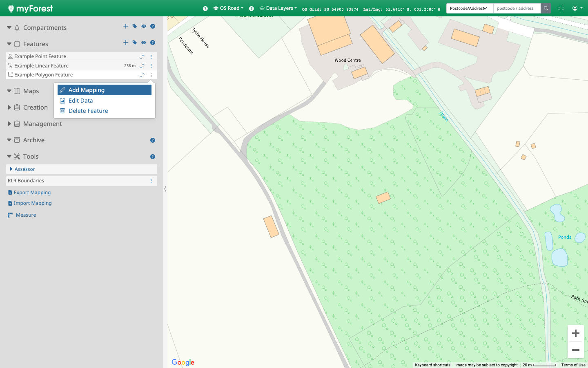Click the Tools help question icon
588x368 pixels.
(x=153, y=157)
